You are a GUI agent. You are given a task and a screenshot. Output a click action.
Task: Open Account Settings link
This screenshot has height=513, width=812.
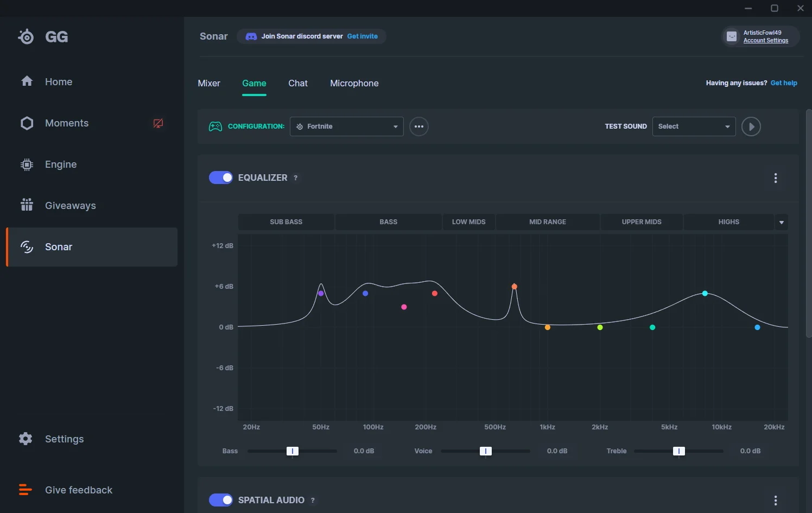(x=766, y=41)
